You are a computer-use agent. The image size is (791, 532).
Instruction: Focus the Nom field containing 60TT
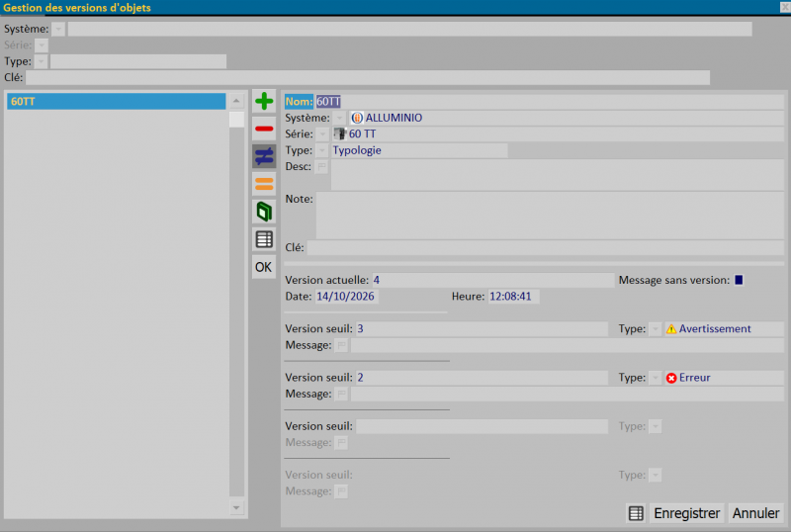click(x=550, y=102)
